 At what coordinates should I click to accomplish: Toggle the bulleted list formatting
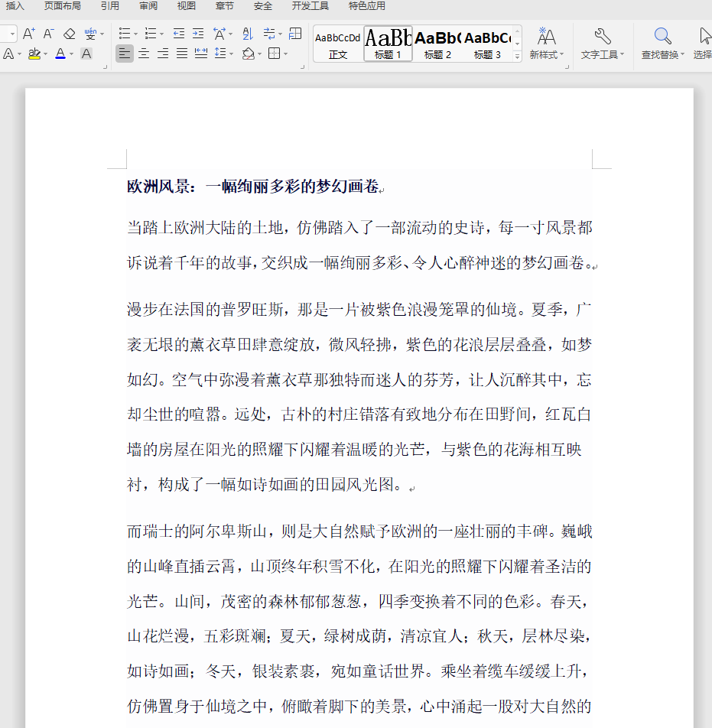tap(125, 34)
